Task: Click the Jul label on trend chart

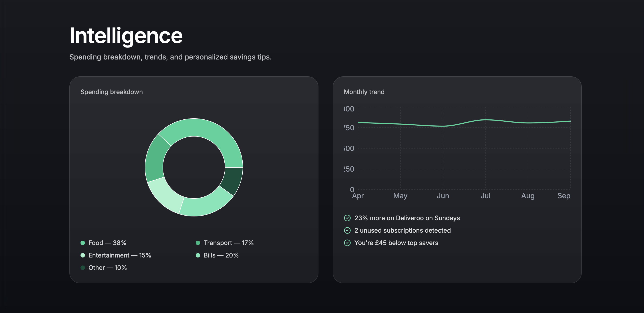Action: (x=485, y=196)
